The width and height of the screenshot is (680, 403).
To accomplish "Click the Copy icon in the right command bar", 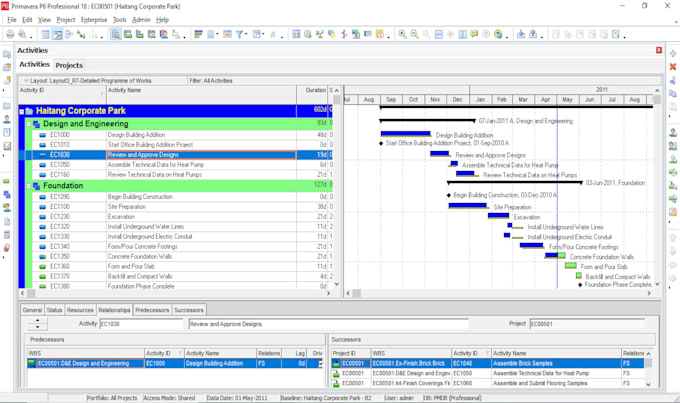I will 673,93.
